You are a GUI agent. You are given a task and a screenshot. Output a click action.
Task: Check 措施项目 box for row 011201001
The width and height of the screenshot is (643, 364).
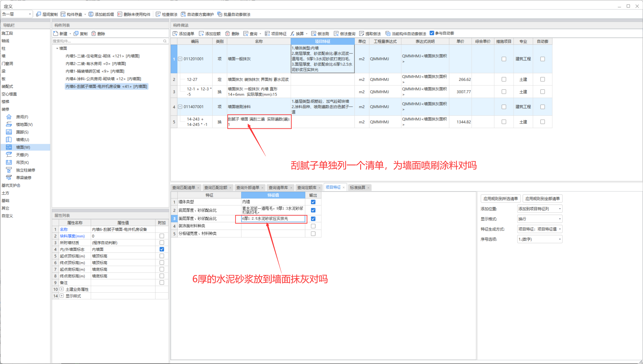point(504,59)
